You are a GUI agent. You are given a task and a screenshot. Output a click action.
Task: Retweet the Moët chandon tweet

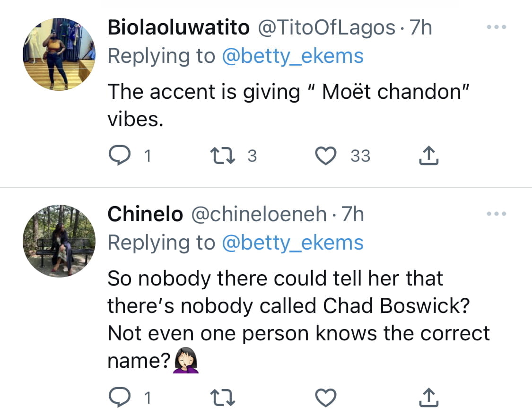pos(223,155)
